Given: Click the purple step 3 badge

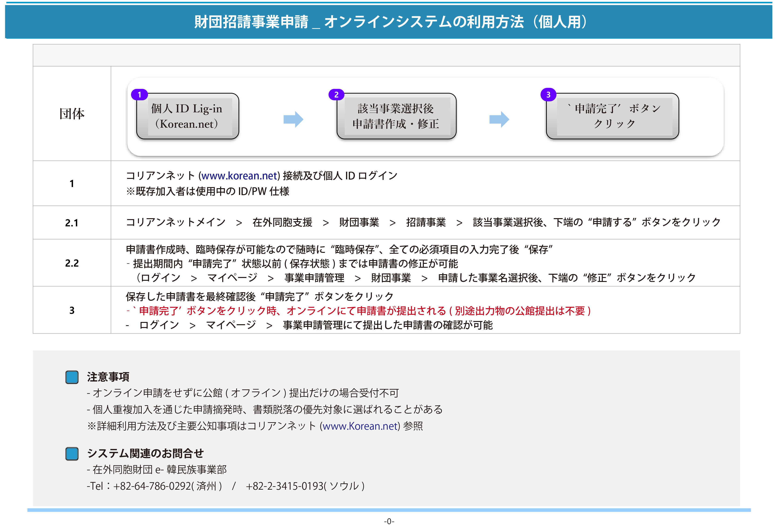Looking at the screenshot, I should 548,95.
